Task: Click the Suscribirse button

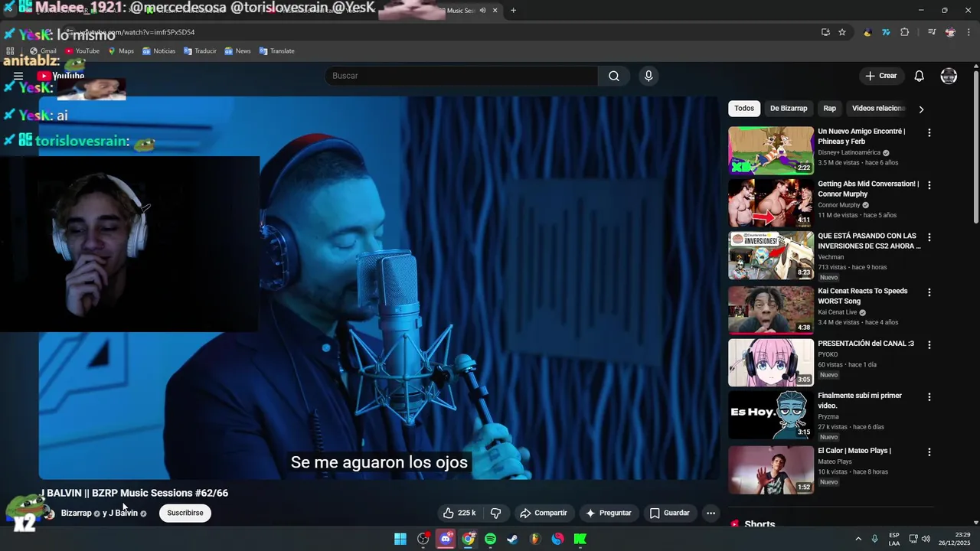Action: [185, 513]
